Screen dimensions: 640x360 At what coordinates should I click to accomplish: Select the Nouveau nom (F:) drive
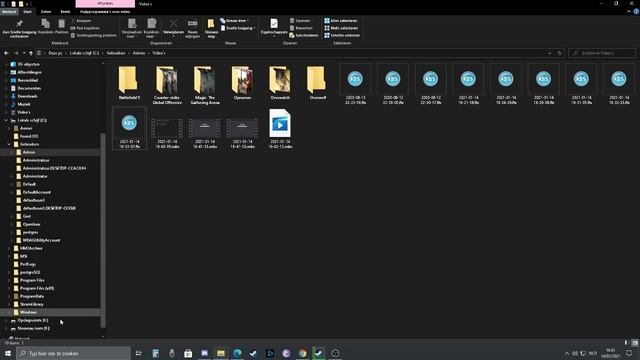33,328
